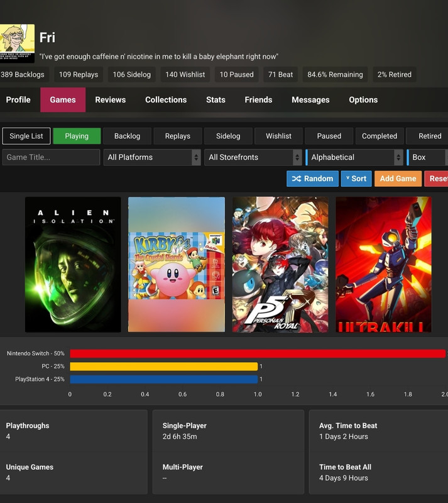The image size is (448, 503).
Task: Go to the Stats tab
Action: (216, 100)
